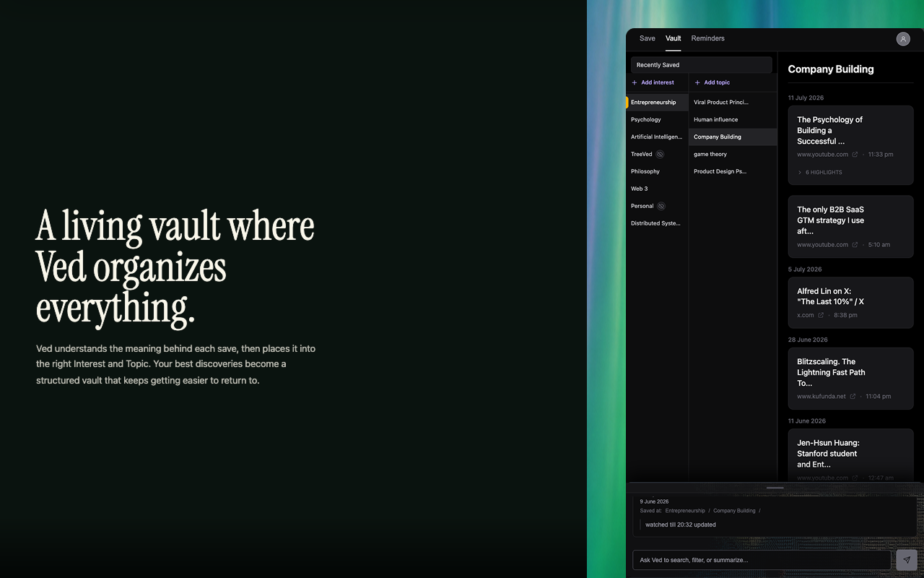Screen dimensions: 924x578
Task: Open the Personal interest
Action: coord(642,207)
